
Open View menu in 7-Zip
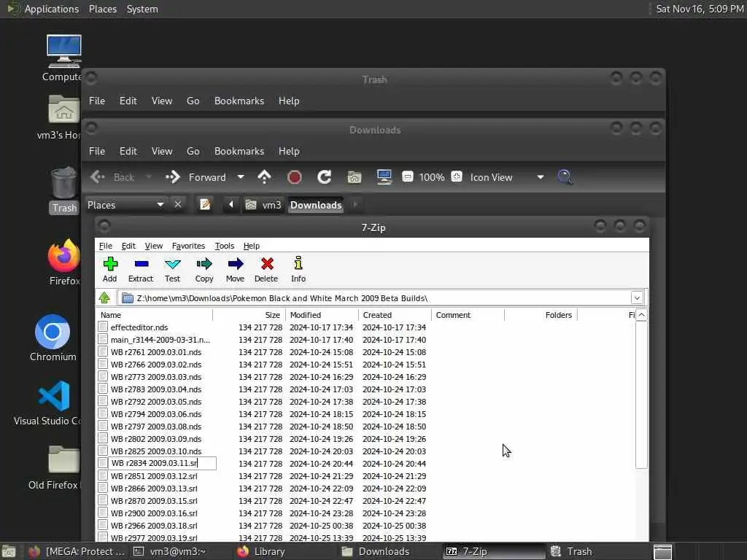point(153,246)
